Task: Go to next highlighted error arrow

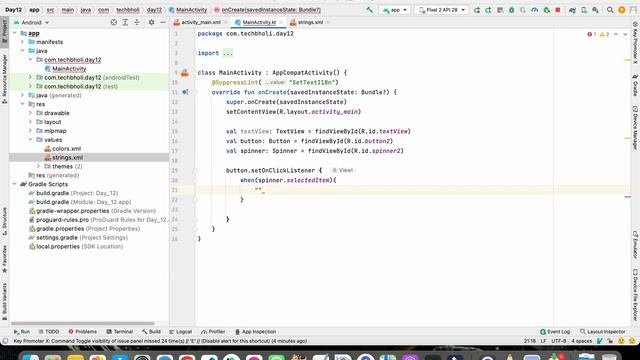Action: click(x=625, y=34)
